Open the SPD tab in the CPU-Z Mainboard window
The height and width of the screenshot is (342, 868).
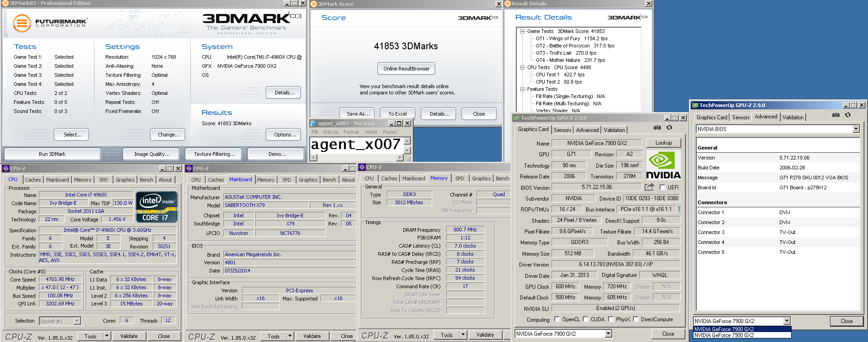coord(287,180)
